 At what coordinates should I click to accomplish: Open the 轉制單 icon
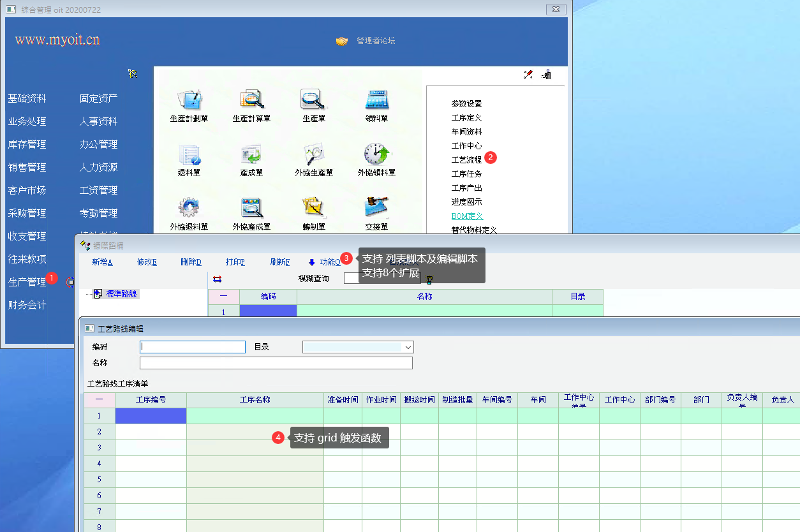(314, 208)
